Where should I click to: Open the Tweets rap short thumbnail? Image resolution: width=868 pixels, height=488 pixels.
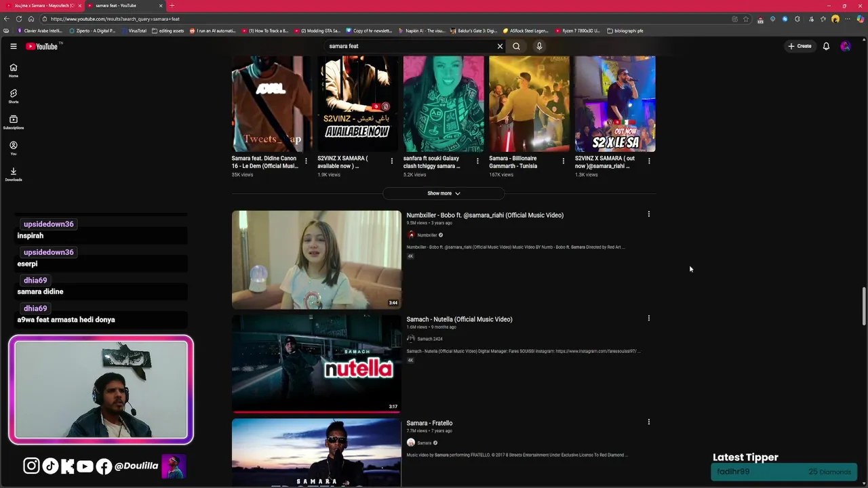click(272, 104)
